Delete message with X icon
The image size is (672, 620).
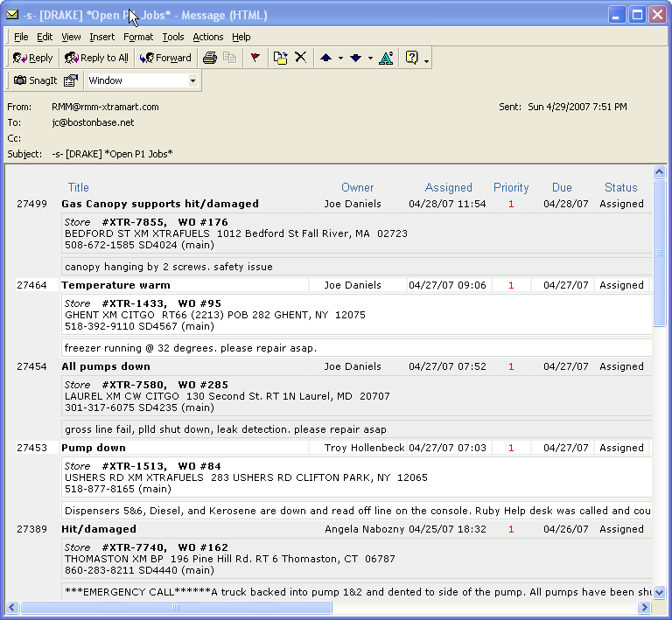click(x=301, y=58)
